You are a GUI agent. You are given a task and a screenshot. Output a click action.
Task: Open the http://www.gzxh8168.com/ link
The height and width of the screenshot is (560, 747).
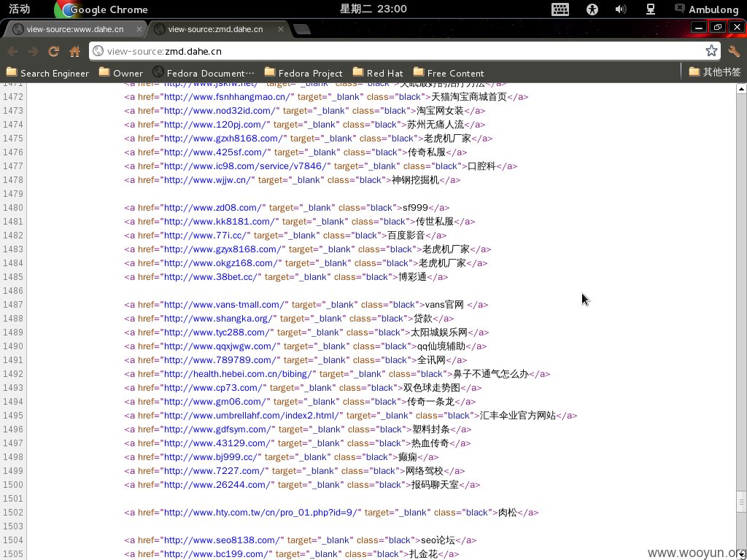pos(224,138)
